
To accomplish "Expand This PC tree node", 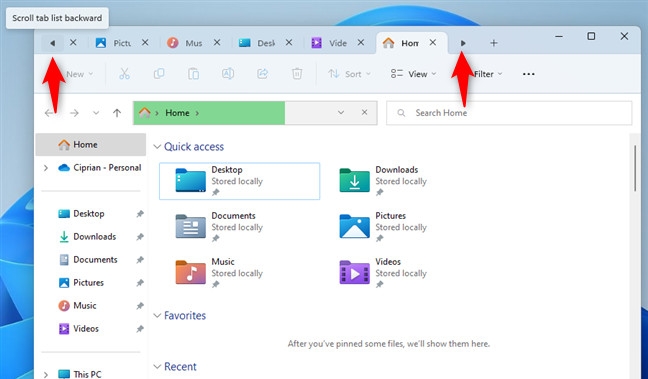I will pyautogui.click(x=46, y=374).
